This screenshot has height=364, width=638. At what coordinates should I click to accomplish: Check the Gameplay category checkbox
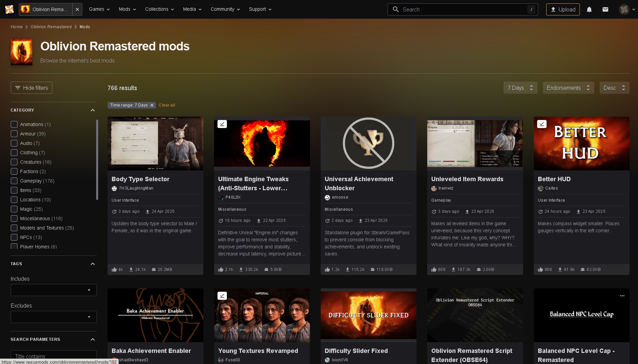tap(14, 181)
